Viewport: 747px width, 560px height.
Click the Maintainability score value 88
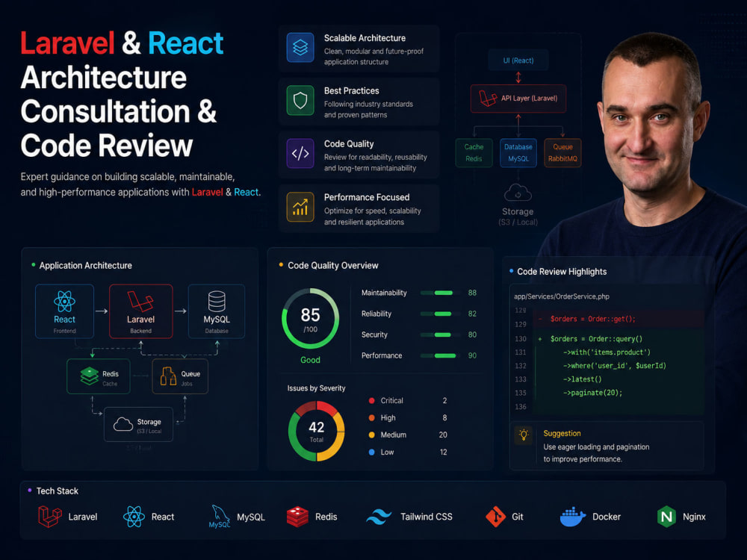coord(472,293)
